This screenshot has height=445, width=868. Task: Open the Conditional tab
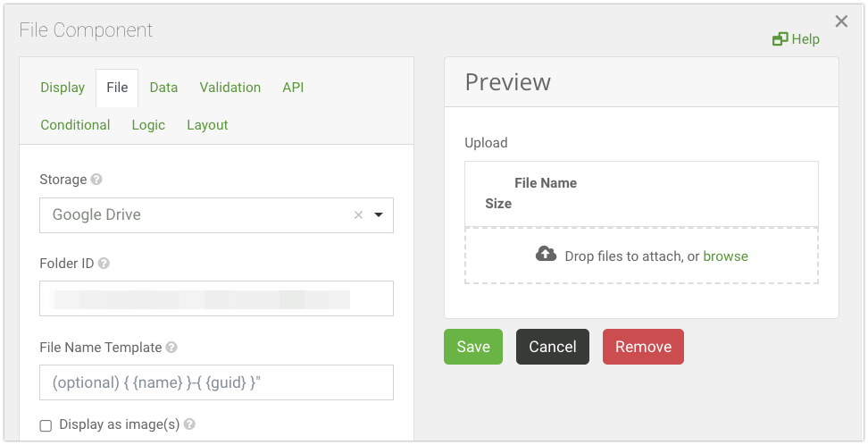[x=75, y=125]
